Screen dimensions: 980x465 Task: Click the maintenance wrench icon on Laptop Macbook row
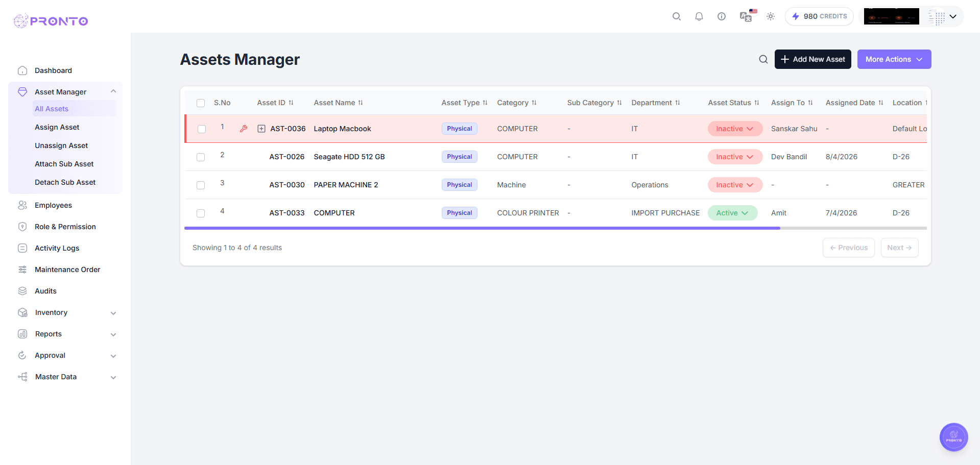244,129
